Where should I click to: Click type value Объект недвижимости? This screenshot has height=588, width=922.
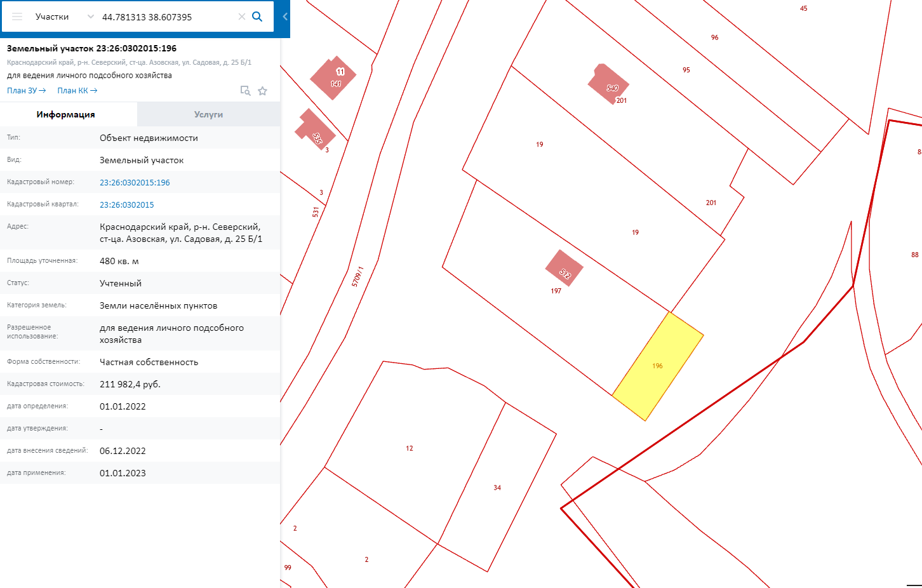(149, 138)
